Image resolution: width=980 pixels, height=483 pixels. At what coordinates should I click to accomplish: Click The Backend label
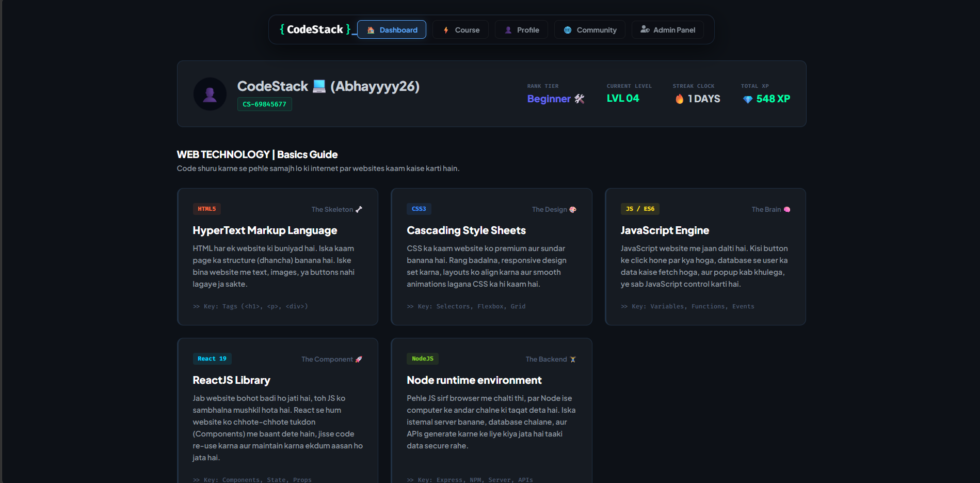546,359
